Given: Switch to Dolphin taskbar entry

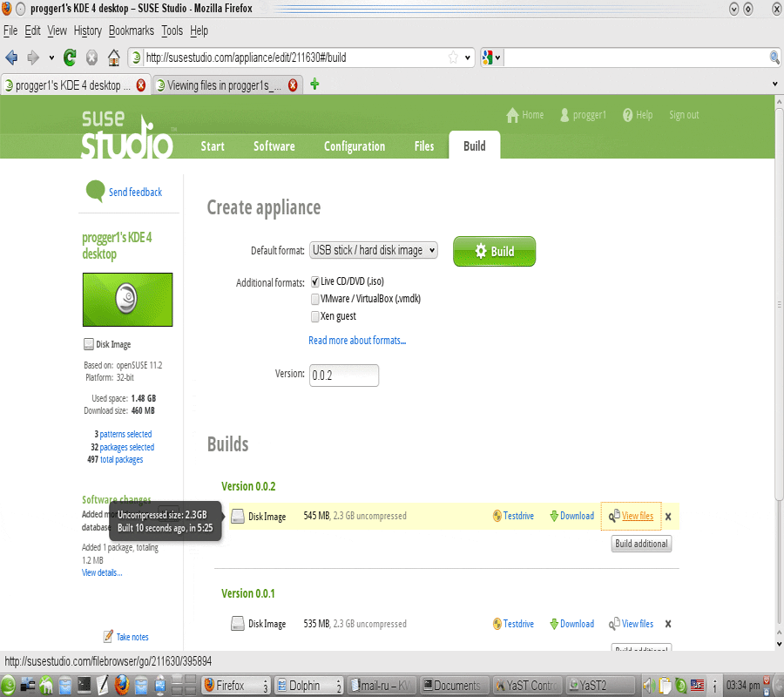Looking at the screenshot, I should (x=309, y=686).
